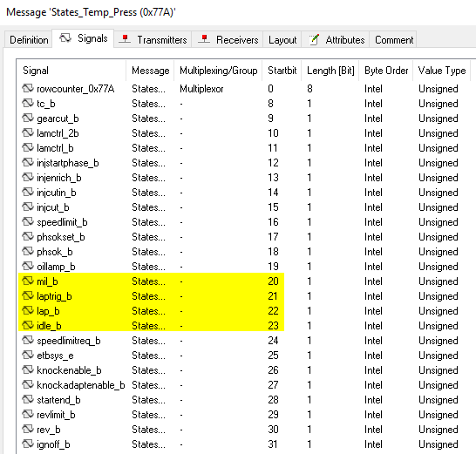The width and height of the screenshot is (476, 454).
Task: Click signal icon of tc_b row
Action: point(28,103)
